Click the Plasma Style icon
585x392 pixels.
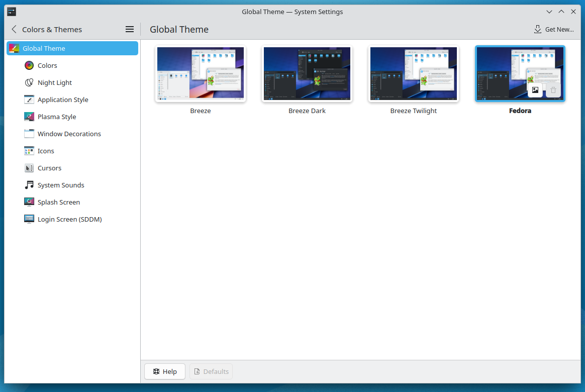[29, 117]
